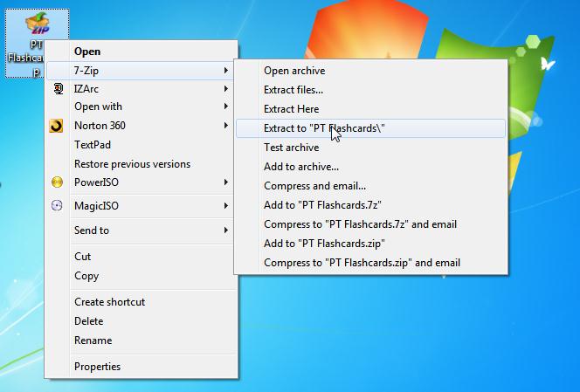580x392 pixels.
Task: Expand the MagicISO submenu arrow
Action: pos(225,206)
